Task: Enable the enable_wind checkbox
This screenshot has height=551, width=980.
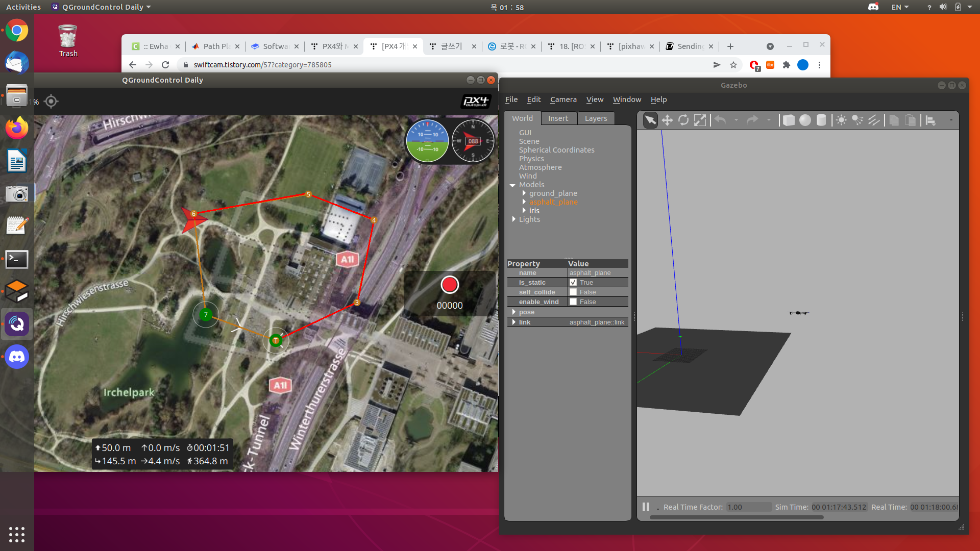Action: pyautogui.click(x=573, y=302)
